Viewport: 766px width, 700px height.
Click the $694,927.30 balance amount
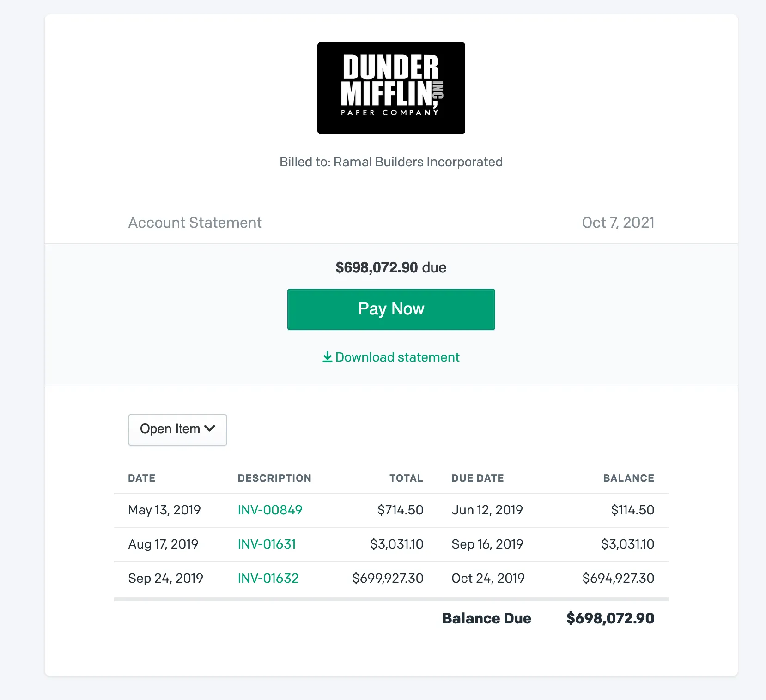point(618,578)
